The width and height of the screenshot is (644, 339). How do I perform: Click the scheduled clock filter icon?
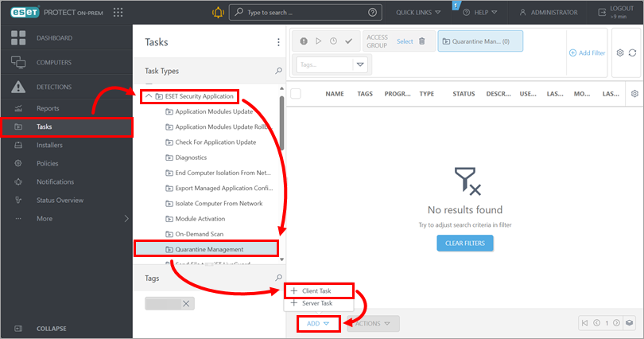(333, 41)
